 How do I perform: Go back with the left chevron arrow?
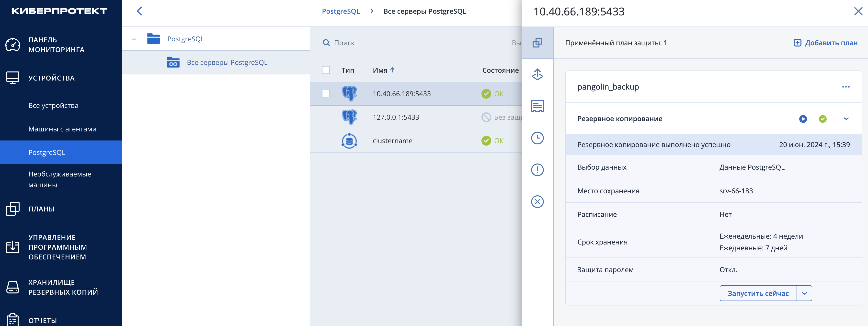139,11
